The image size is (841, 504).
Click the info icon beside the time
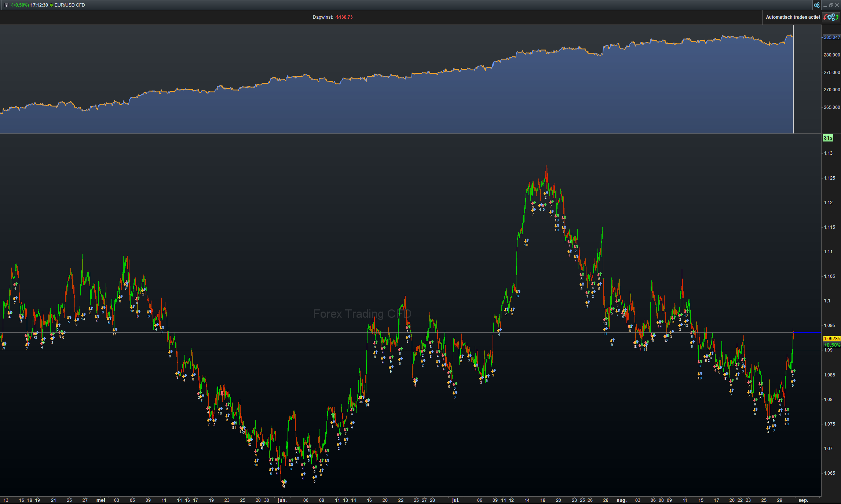6,5
